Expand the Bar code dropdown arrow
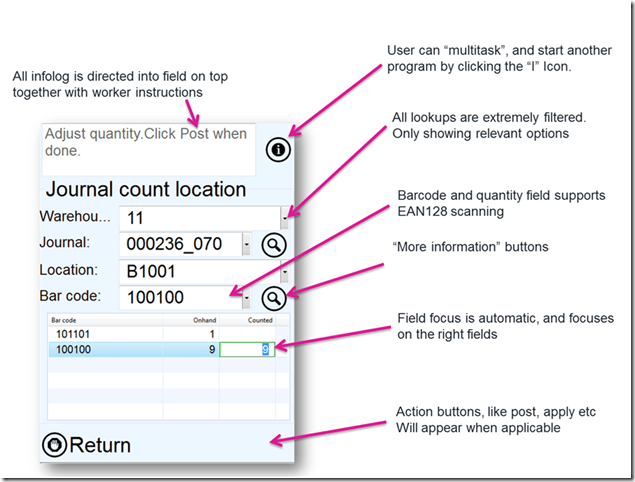The image size is (635, 482). click(246, 298)
